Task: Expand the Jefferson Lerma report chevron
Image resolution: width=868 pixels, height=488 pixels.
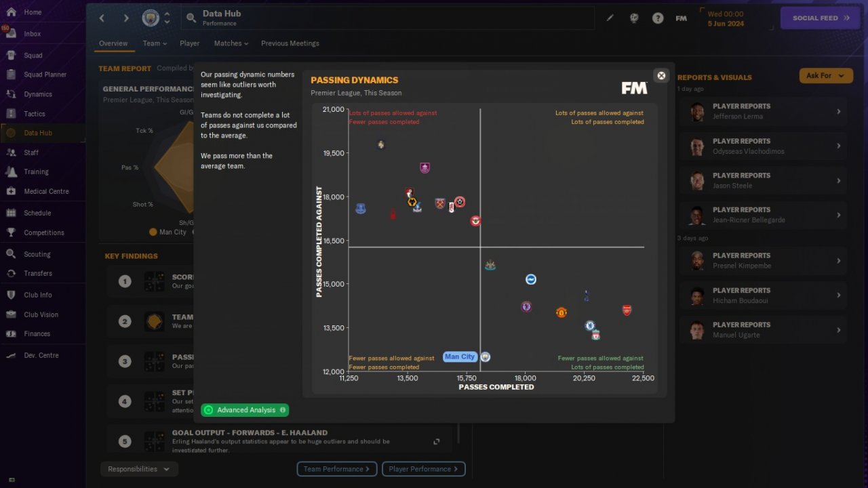Action: click(x=838, y=111)
